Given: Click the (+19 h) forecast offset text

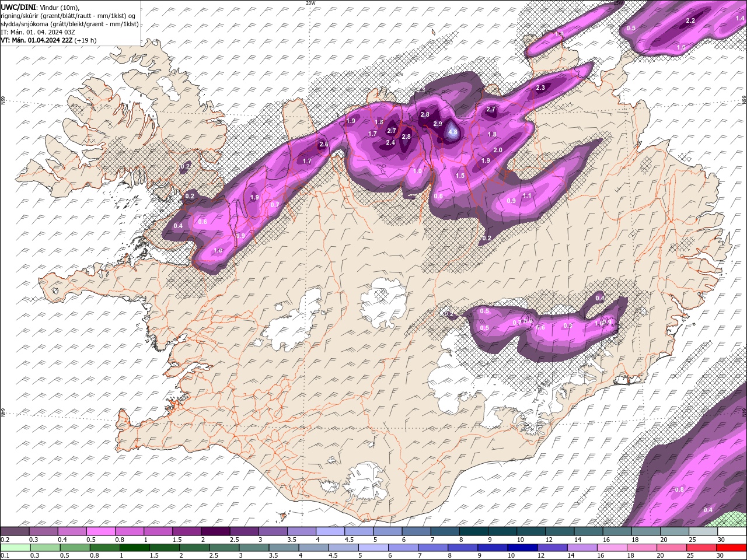Looking at the screenshot, I should (x=86, y=40).
